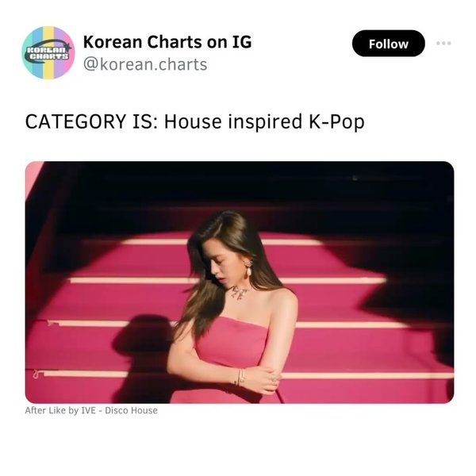Click the black Follow button
476x476 pixels.
pyautogui.click(x=388, y=44)
